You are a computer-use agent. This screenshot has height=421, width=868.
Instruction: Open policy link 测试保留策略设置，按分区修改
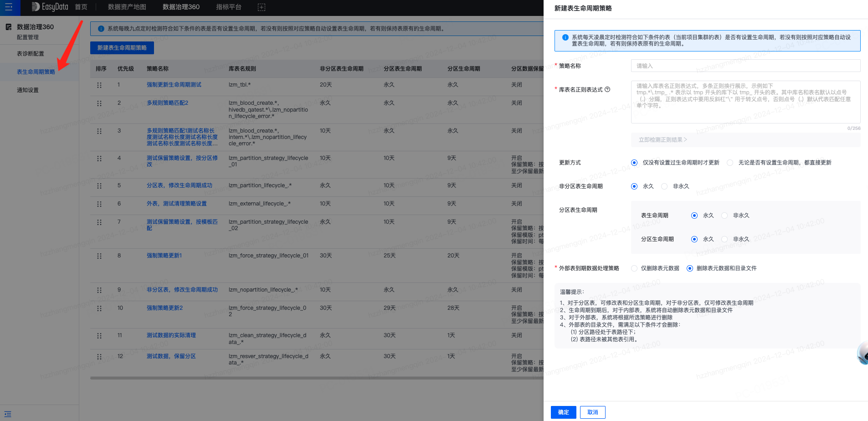(182, 161)
